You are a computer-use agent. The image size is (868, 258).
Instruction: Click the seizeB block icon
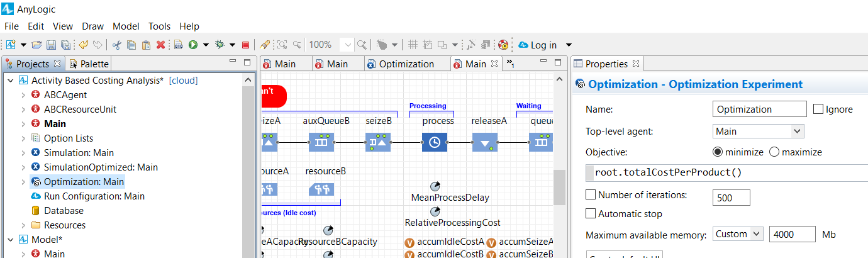click(x=378, y=142)
